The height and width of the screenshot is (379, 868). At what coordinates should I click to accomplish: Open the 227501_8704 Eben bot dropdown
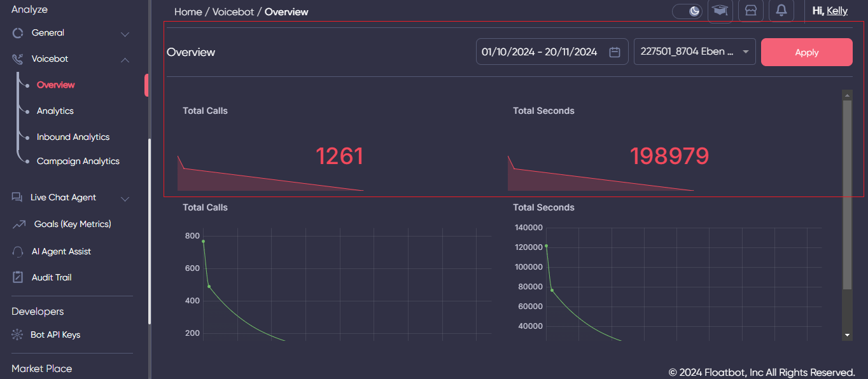[694, 52]
